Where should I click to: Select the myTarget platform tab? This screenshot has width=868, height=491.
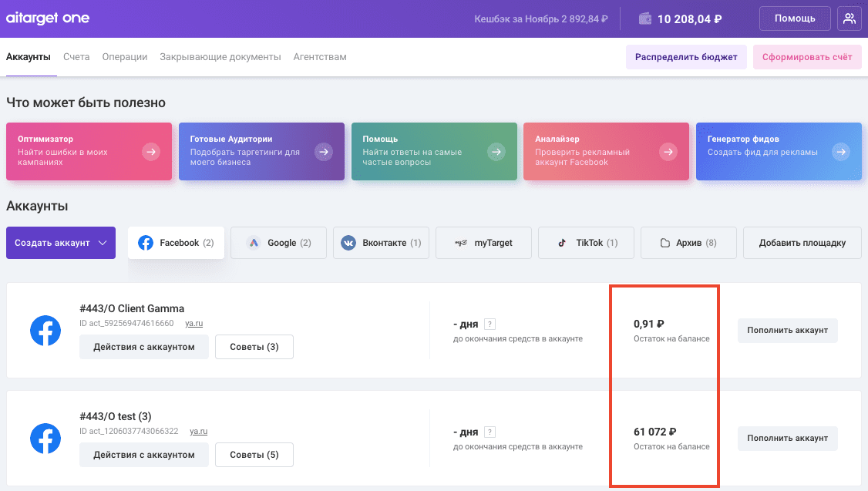pyautogui.click(x=483, y=243)
